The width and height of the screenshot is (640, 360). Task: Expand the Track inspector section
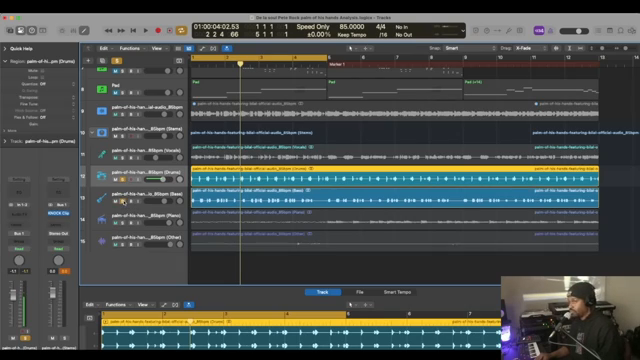click(x=5, y=141)
